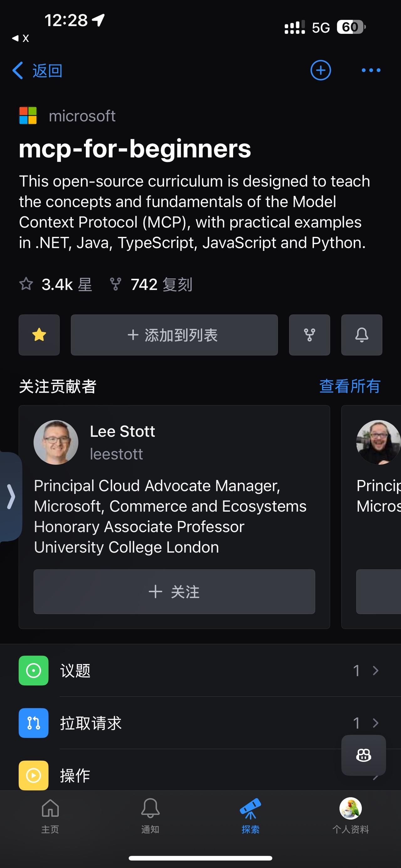This screenshot has height=868, width=401.
Task: Open the second contributor's avatar
Action: point(378,442)
